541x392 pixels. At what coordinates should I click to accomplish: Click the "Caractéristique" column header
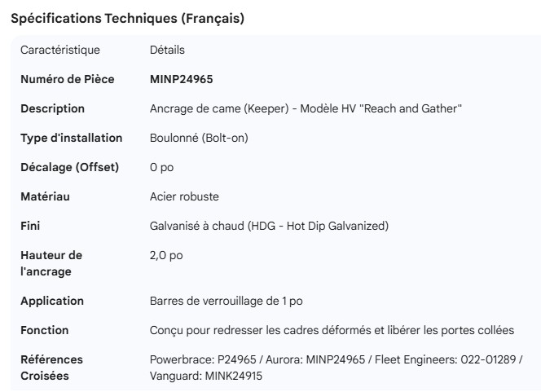click(x=59, y=50)
